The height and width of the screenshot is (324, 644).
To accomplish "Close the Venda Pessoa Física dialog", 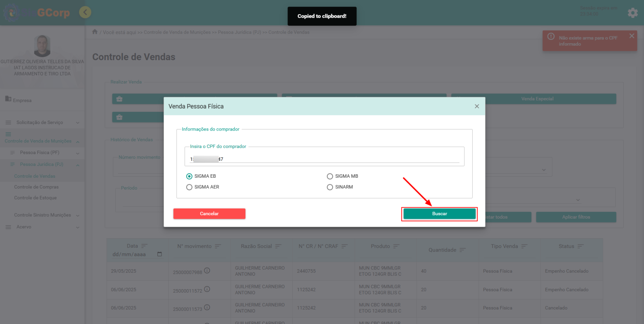I will (x=476, y=106).
